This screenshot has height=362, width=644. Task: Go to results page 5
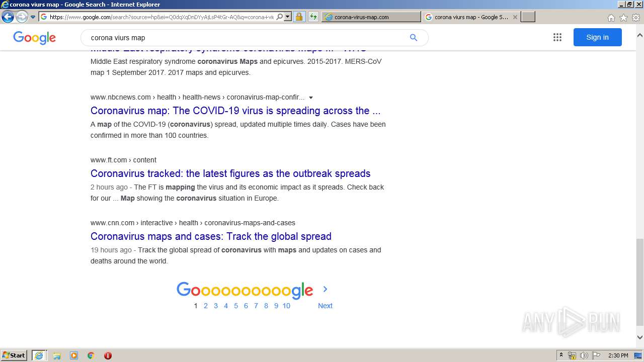tap(235, 306)
